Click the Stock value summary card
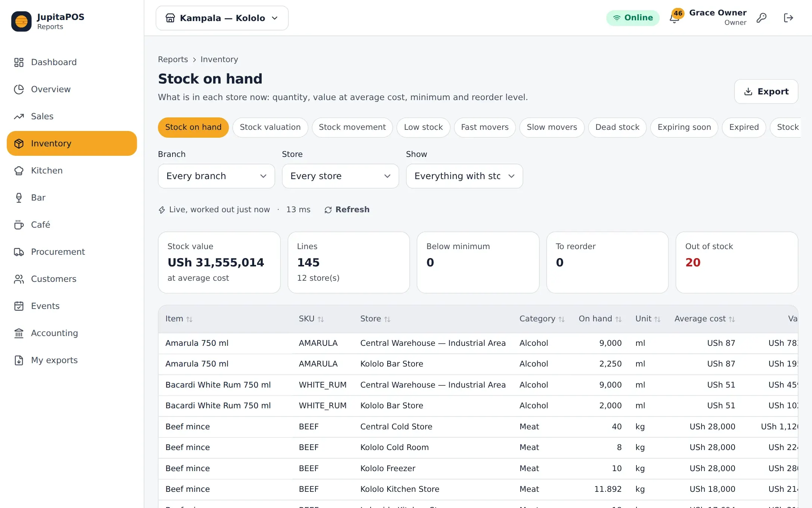Image resolution: width=812 pixels, height=508 pixels. (219, 262)
